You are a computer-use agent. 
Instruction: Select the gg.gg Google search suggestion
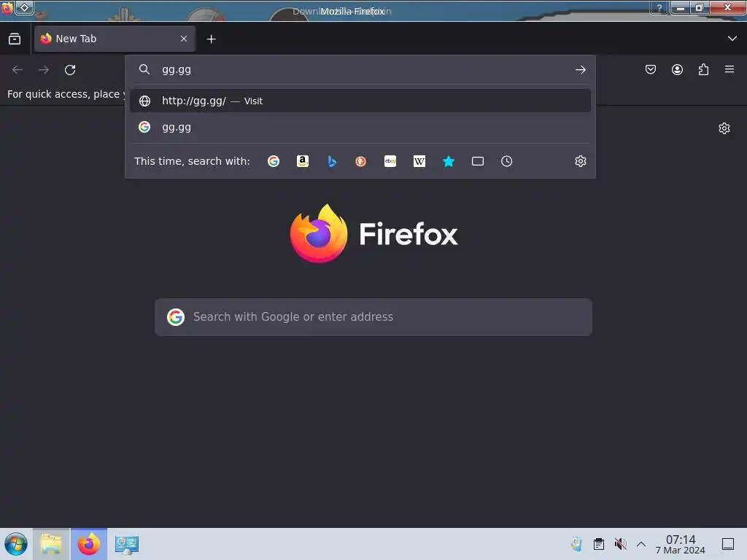[360, 127]
